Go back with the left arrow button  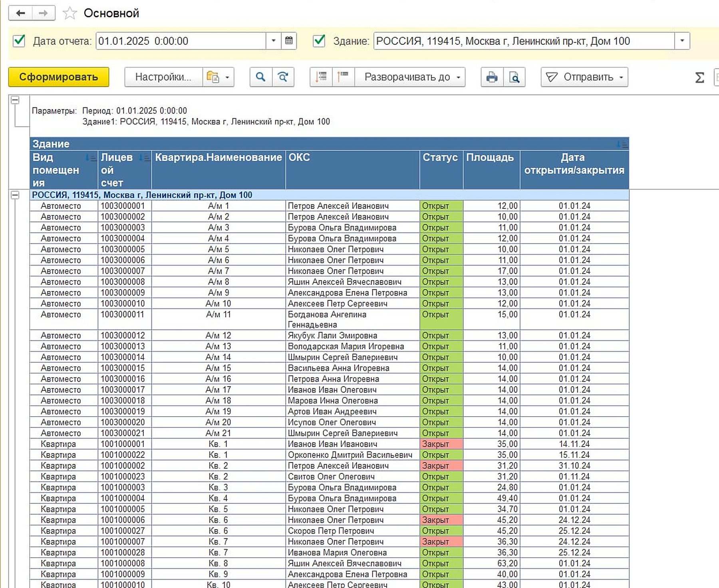coord(20,13)
